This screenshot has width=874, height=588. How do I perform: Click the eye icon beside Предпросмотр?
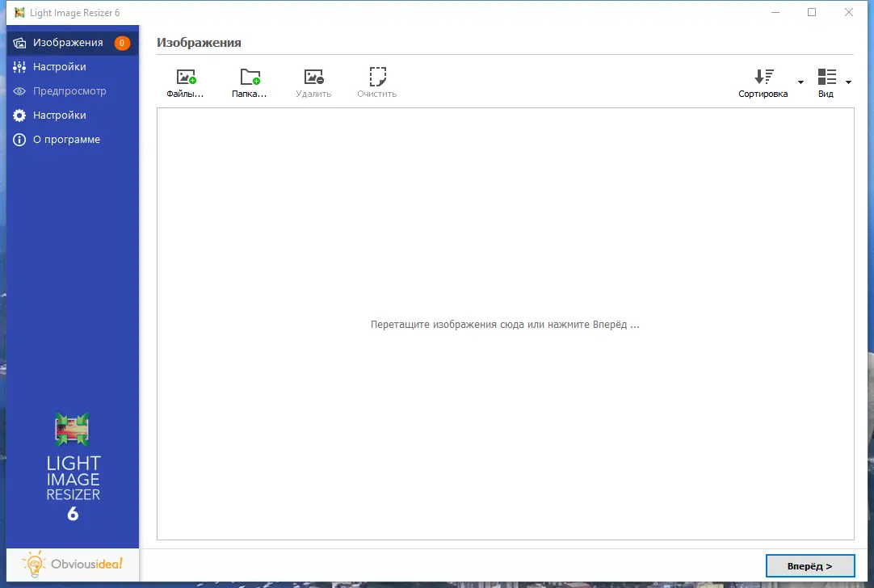click(x=18, y=90)
